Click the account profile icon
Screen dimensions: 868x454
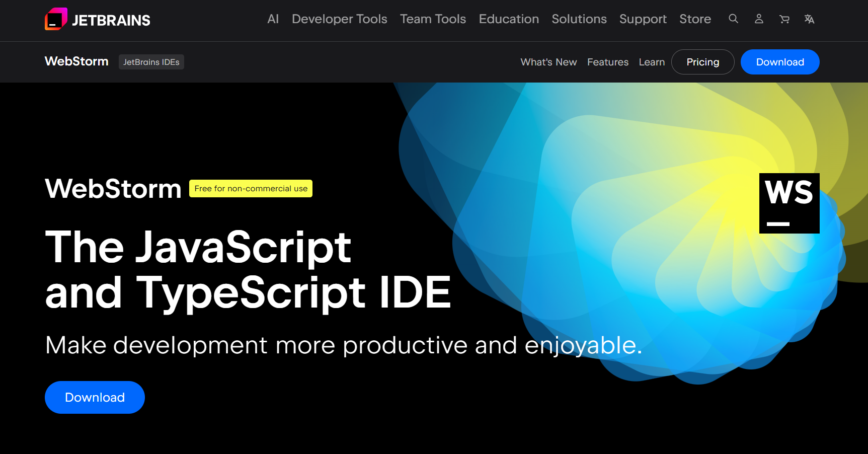(759, 19)
